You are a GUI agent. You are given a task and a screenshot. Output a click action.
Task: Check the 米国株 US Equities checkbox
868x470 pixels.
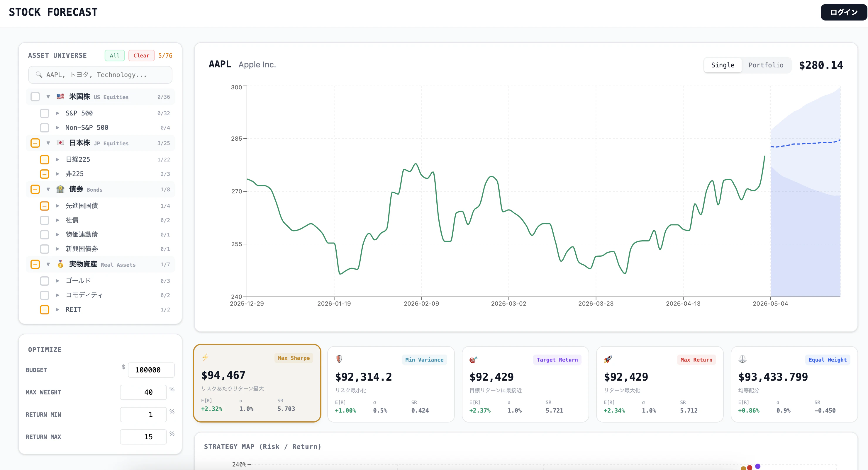(35, 97)
